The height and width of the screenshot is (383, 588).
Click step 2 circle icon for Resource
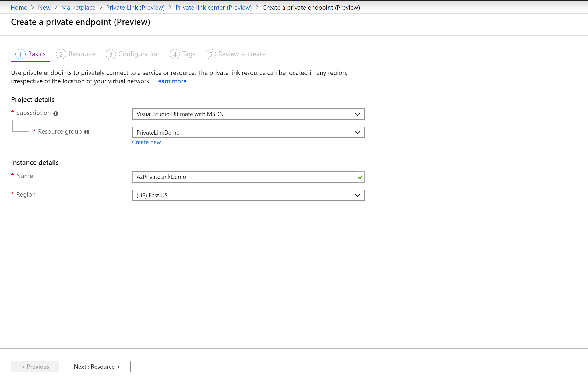click(61, 54)
